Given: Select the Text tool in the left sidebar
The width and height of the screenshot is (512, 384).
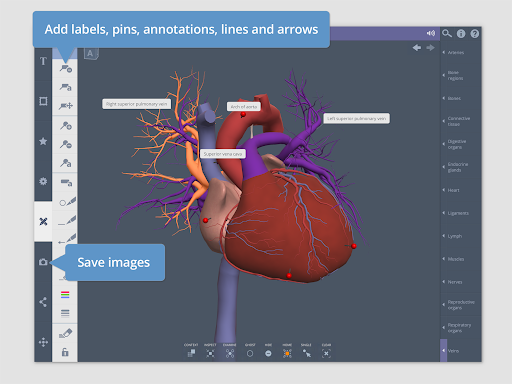Looking at the screenshot, I should click(x=43, y=61).
